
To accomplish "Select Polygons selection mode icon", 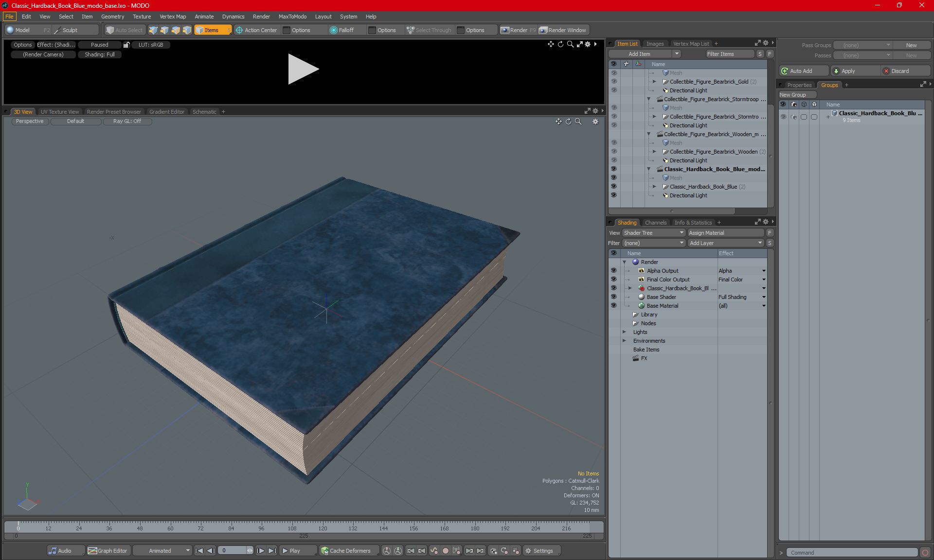I will (x=176, y=30).
